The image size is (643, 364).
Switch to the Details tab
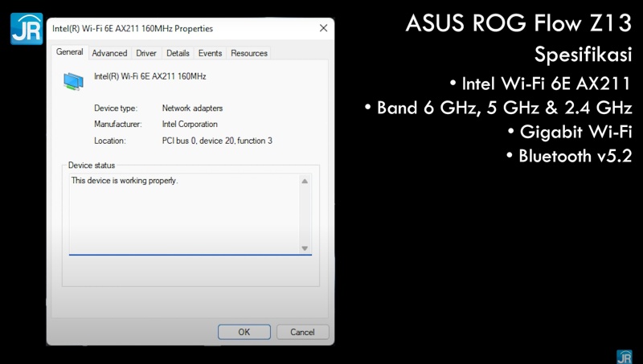178,53
